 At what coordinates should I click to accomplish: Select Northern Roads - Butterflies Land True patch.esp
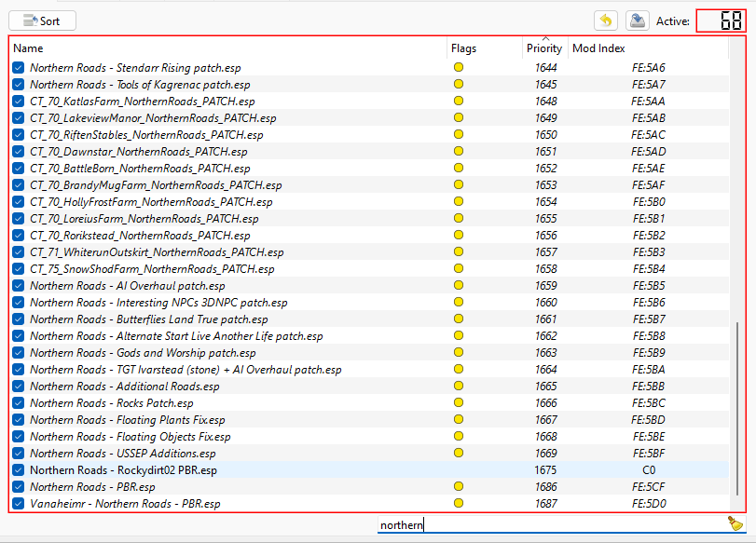tap(148, 319)
